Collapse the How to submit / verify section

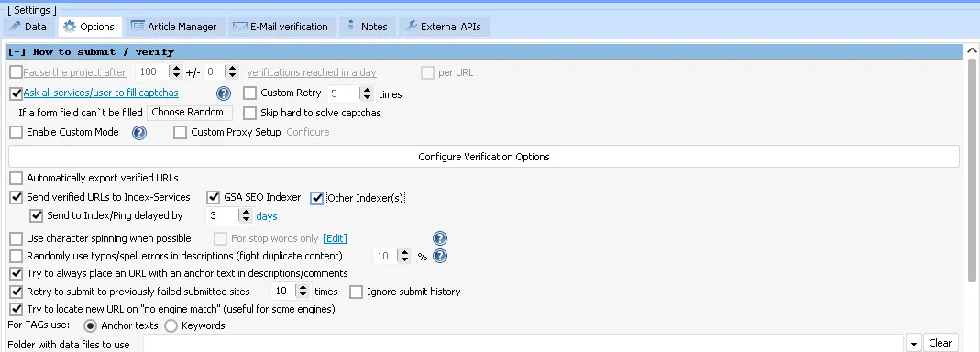point(17,52)
